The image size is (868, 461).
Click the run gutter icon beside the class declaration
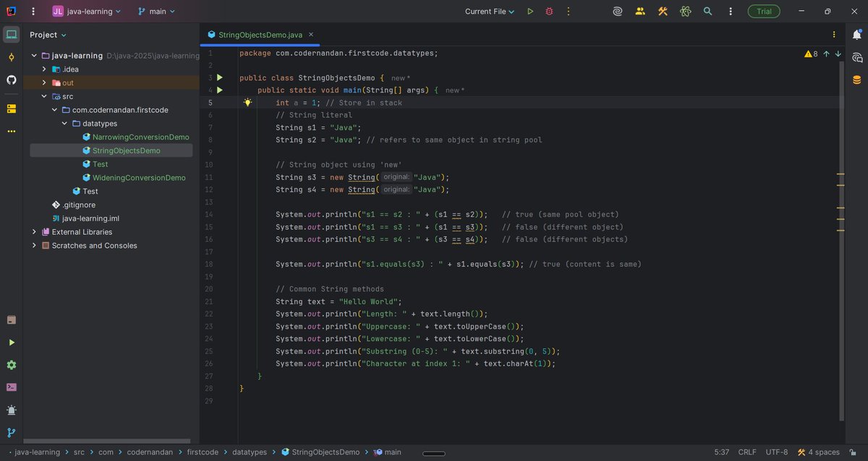click(x=220, y=77)
